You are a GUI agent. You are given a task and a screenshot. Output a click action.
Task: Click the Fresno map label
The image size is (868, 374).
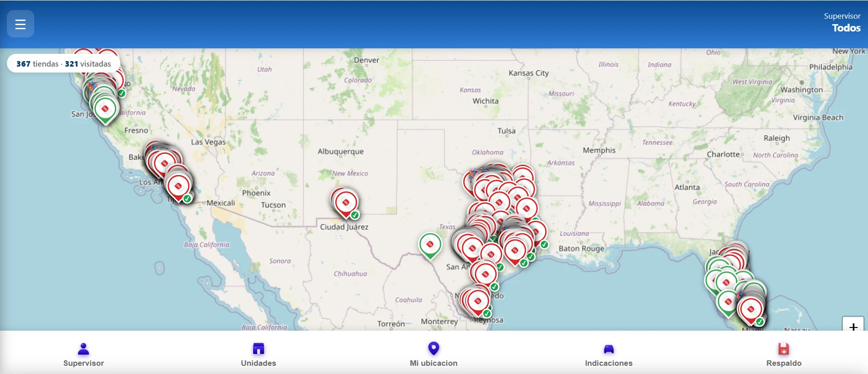click(x=136, y=130)
